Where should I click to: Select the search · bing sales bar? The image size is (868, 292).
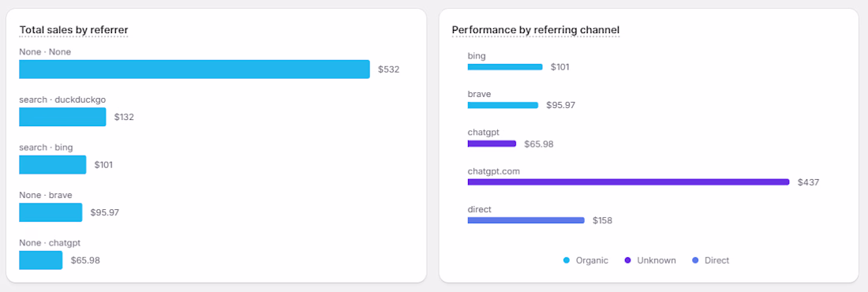(x=53, y=165)
